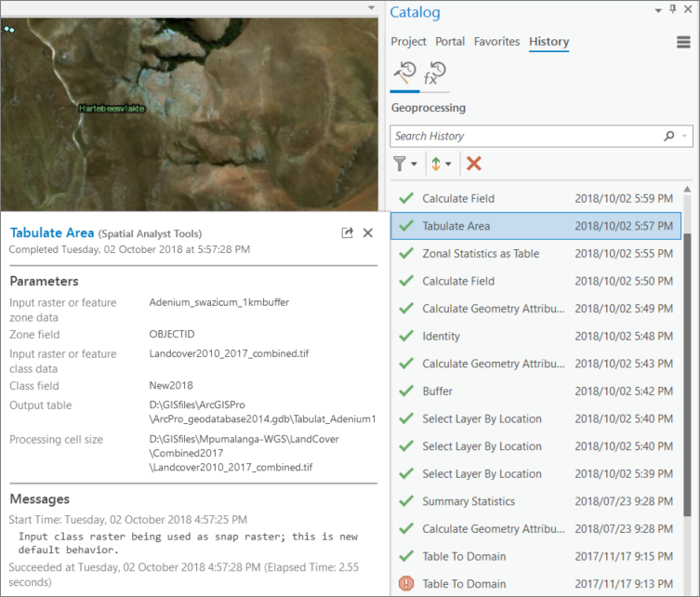Expand the filter dropdown arrow
The height and width of the screenshot is (597, 700).
coord(414,164)
